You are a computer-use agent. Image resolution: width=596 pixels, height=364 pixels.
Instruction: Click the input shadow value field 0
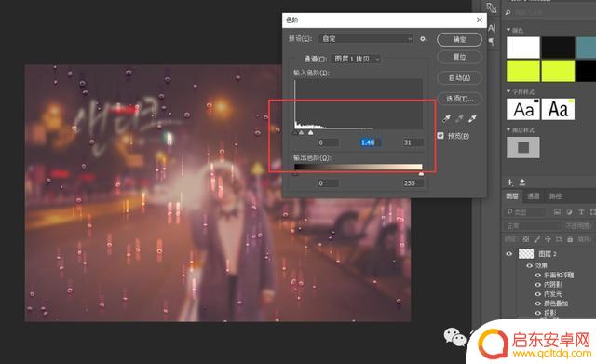click(x=329, y=142)
